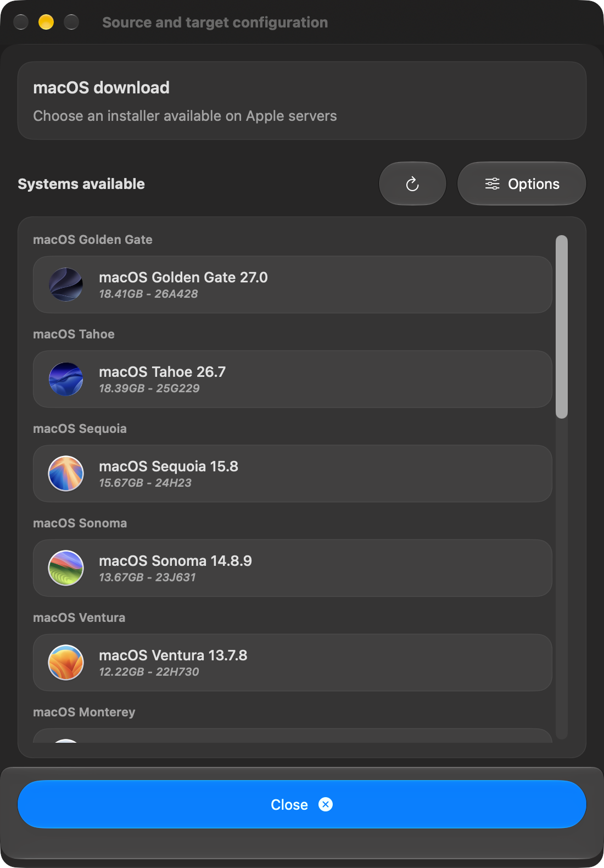Select the macOS Ventura 13.7.8 installer row
Viewport: 604px width, 868px height.
point(293,663)
